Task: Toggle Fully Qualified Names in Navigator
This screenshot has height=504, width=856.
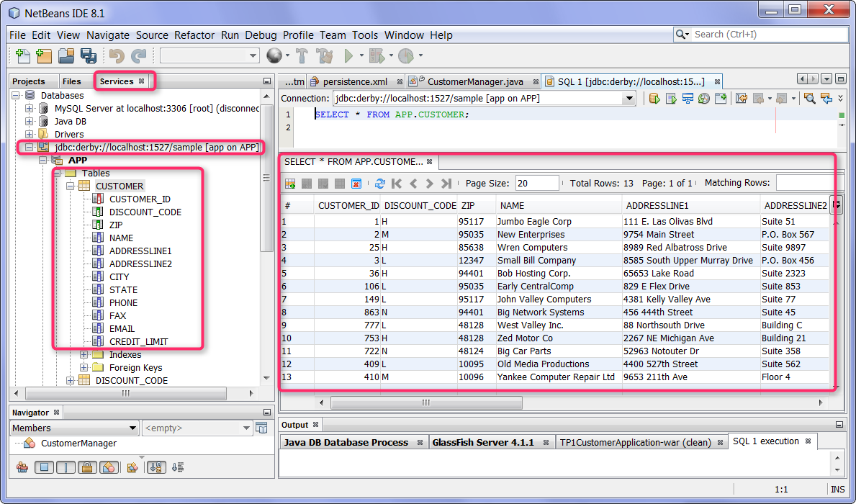Action: coord(132,467)
